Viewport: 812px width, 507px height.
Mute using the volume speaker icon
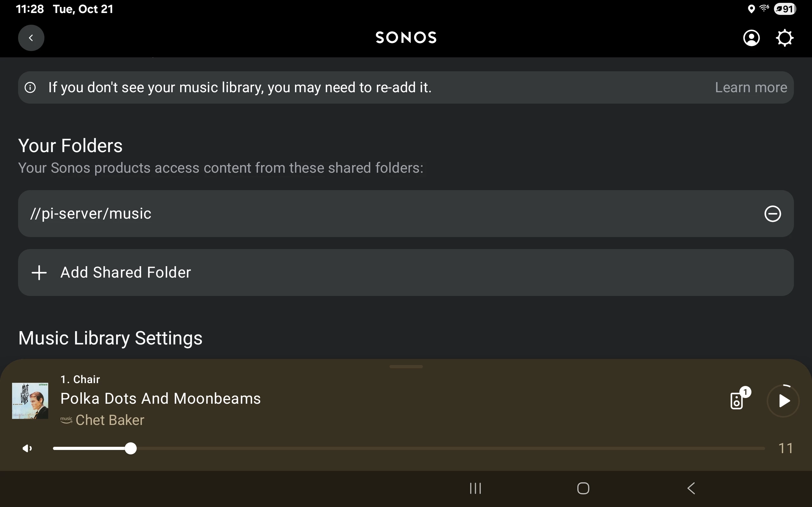pyautogui.click(x=27, y=448)
